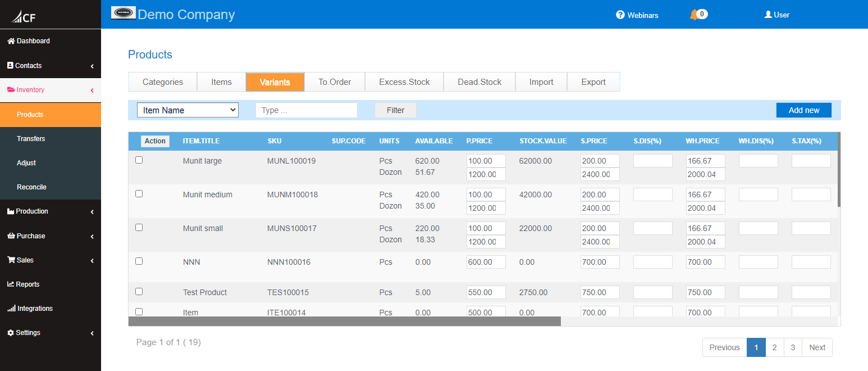Click the Reports chart icon
The height and width of the screenshot is (371, 868).
pyautogui.click(x=11, y=284)
